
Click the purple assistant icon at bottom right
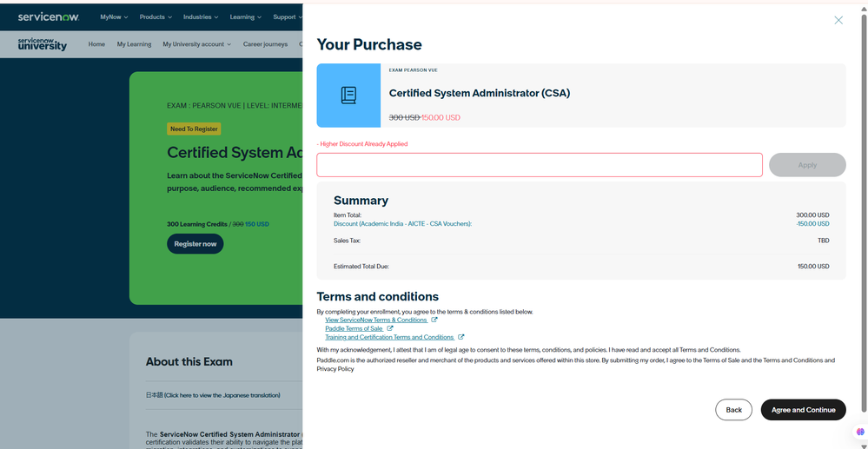859,432
